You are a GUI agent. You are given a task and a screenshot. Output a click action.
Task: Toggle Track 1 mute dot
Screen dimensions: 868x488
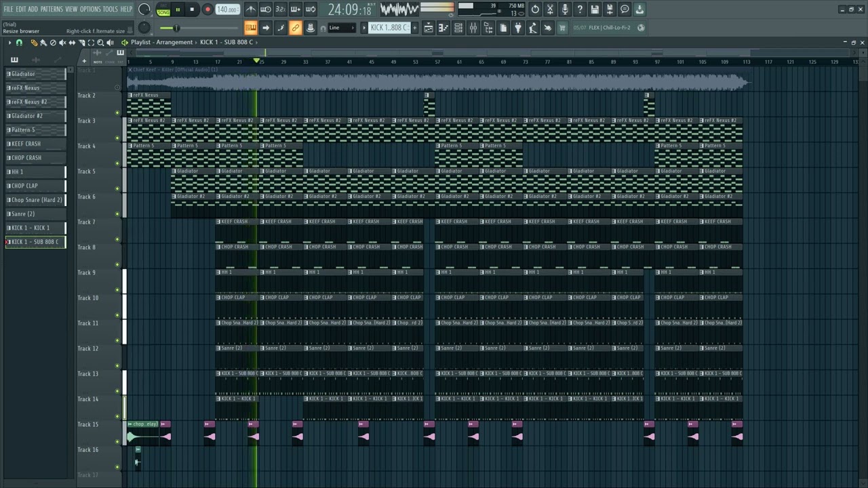click(x=117, y=87)
